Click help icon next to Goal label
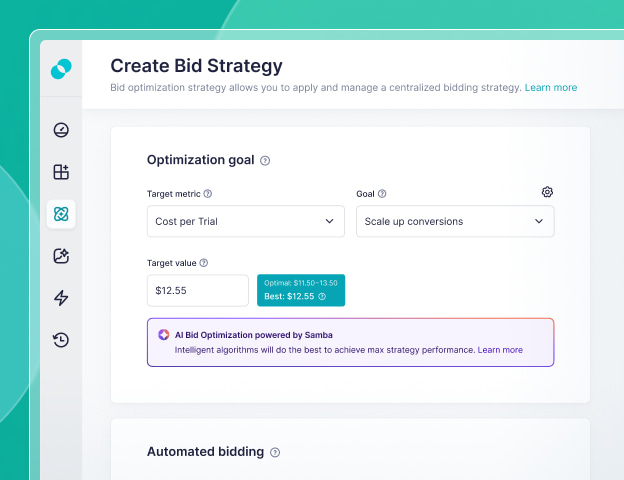 click(382, 194)
